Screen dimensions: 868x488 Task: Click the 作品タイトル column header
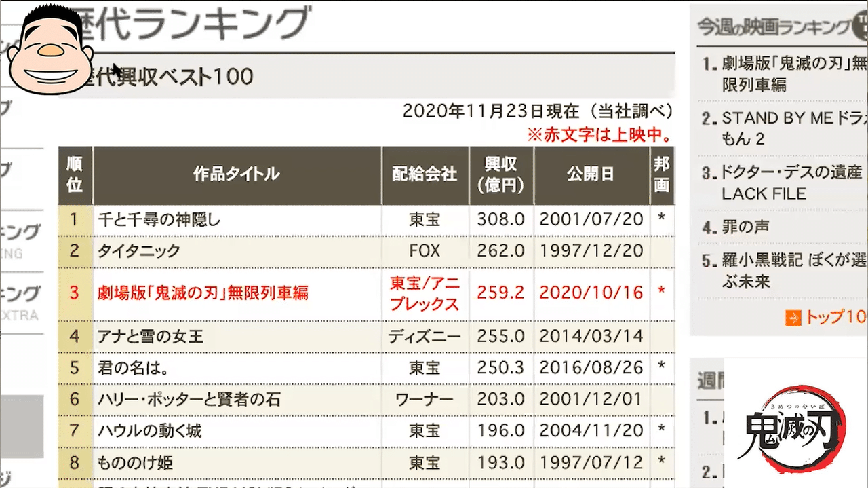(236, 174)
